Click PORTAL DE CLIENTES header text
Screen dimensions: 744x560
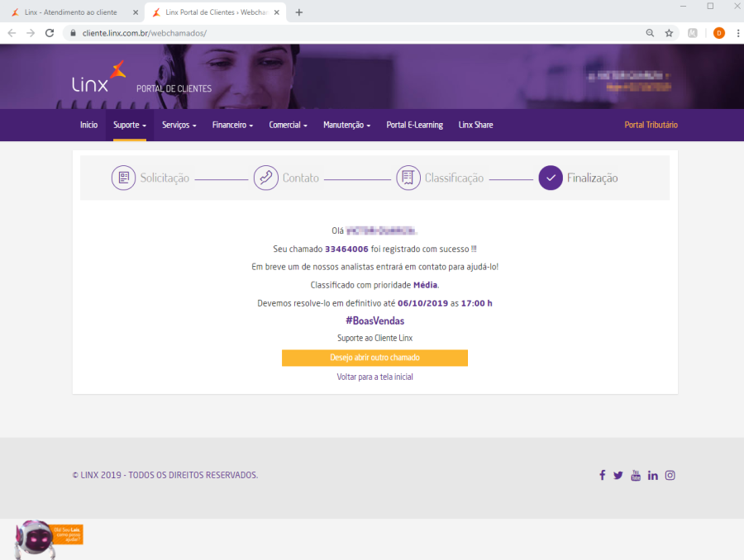tap(174, 88)
